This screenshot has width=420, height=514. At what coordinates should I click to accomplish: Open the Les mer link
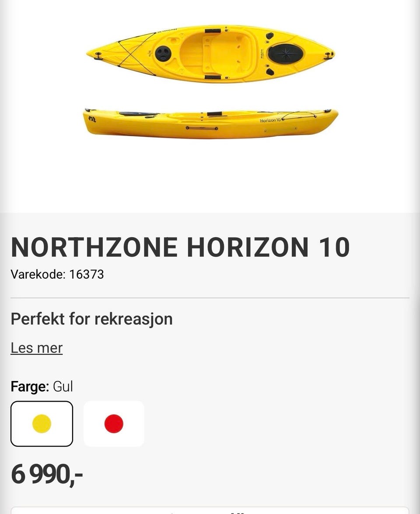pyautogui.click(x=37, y=348)
